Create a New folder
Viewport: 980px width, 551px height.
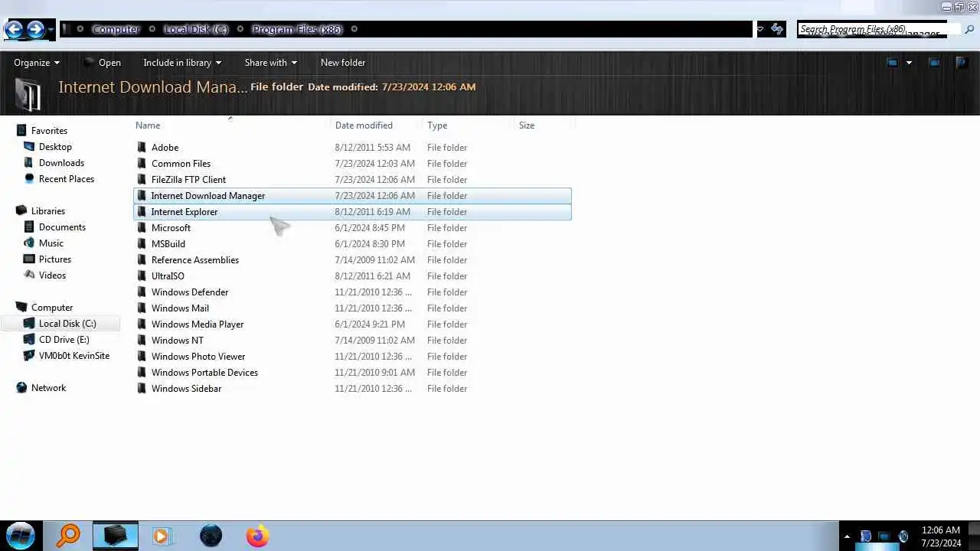pos(343,63)
